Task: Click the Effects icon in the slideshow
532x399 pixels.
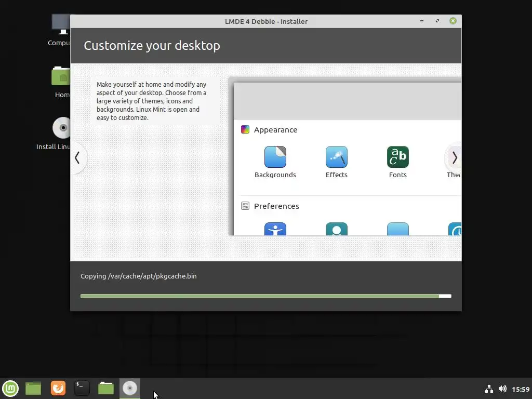Action: (336, 157)
